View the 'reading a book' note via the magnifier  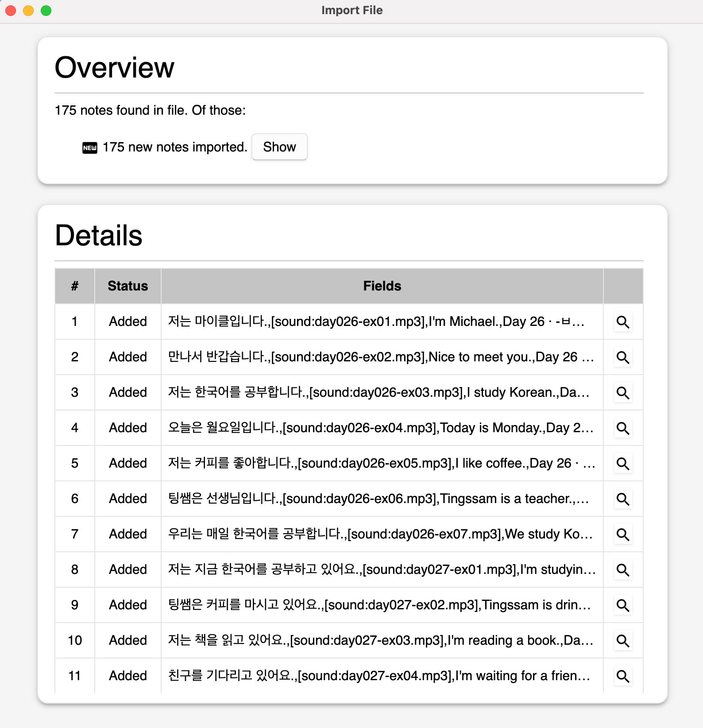[623, 641]
